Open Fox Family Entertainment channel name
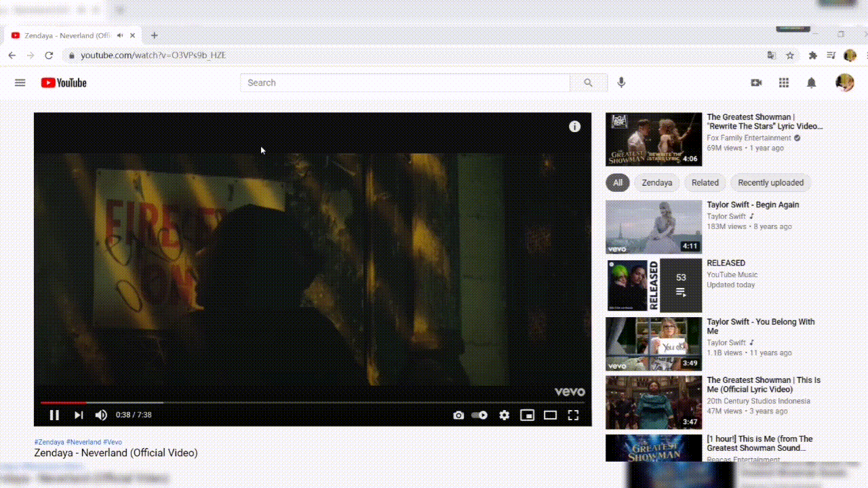This screenshot has width=868, height=488. pyautogui.click(x=749, y=138)
